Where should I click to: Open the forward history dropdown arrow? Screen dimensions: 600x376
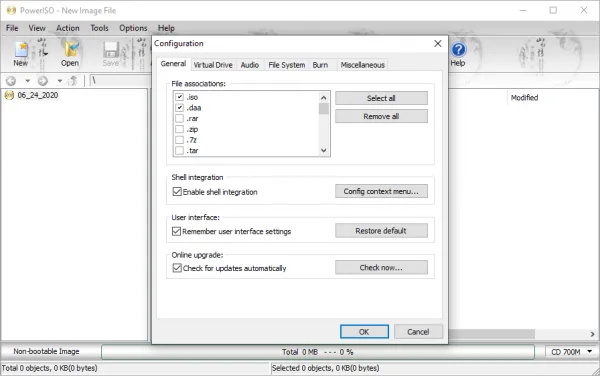(59, 81)
